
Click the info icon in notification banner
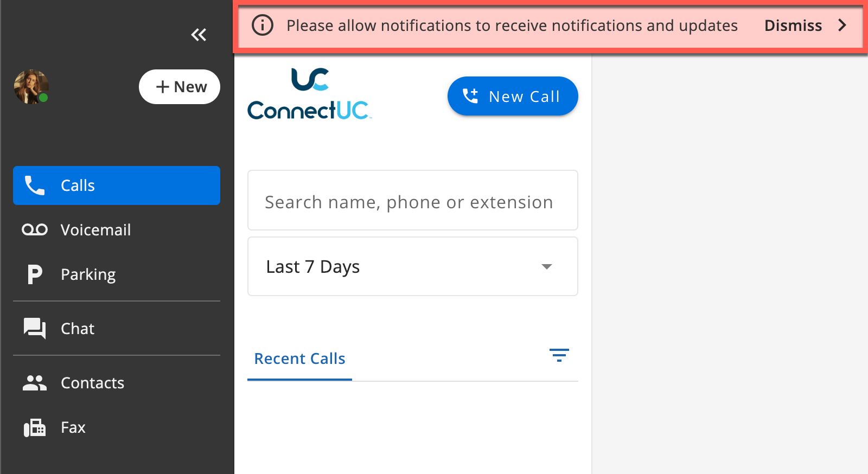tap(263, 25)
